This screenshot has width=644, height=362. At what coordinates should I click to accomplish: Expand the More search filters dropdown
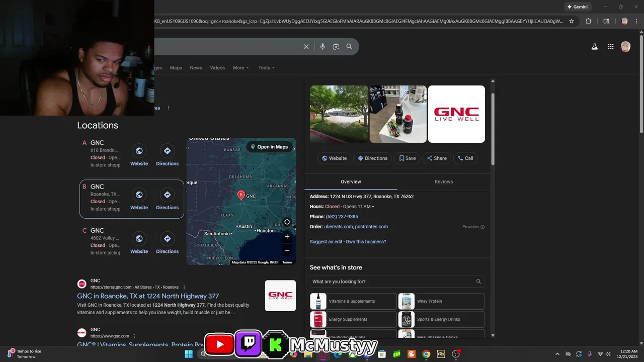[240, 68]
